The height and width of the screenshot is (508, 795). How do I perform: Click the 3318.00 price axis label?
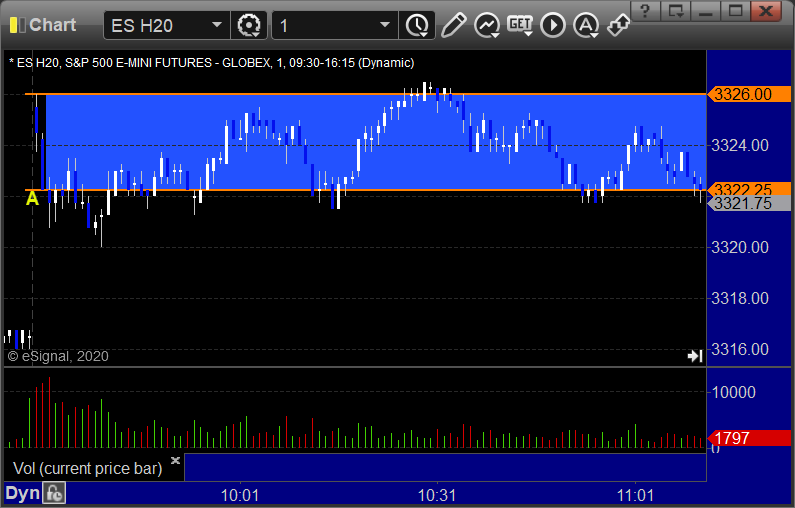740,298
